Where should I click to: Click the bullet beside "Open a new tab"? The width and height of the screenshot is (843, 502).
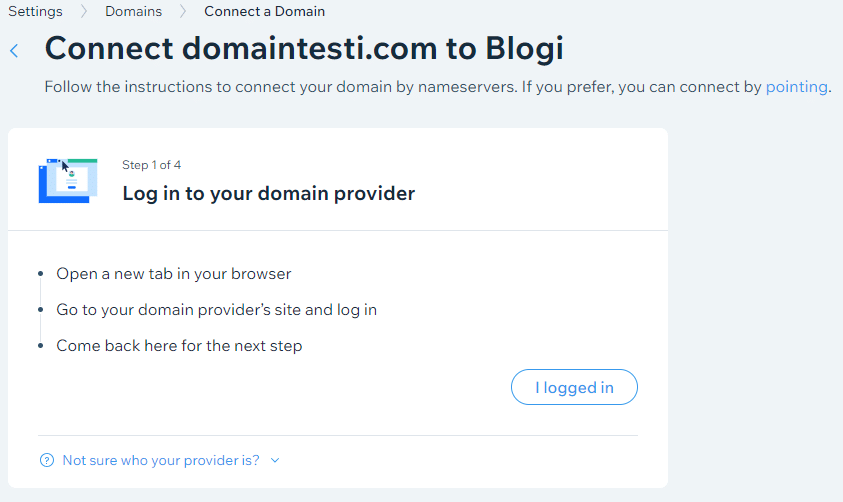[41, 274]
